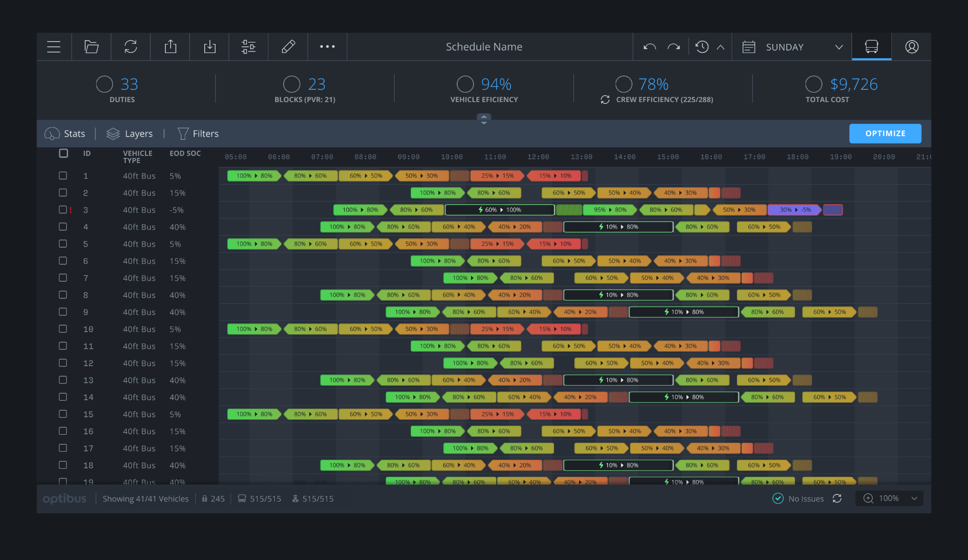Select the pencil edit tool
This screenshot has width=968, height=560.
pos(288,47)
